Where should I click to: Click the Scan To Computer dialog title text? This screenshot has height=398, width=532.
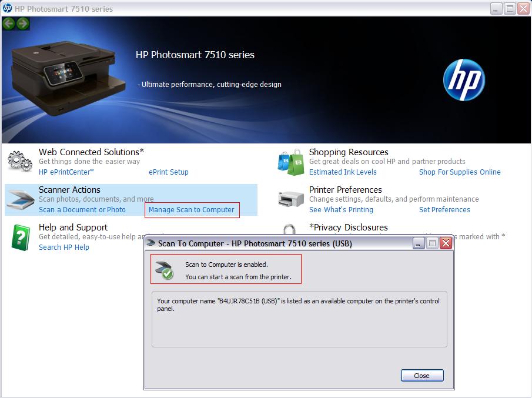255,243
